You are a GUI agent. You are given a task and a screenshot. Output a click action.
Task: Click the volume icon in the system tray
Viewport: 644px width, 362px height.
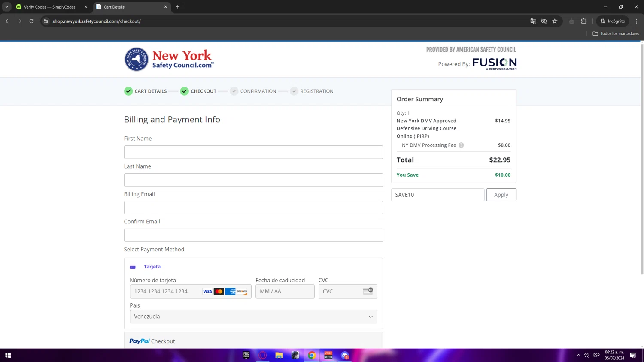586,355
